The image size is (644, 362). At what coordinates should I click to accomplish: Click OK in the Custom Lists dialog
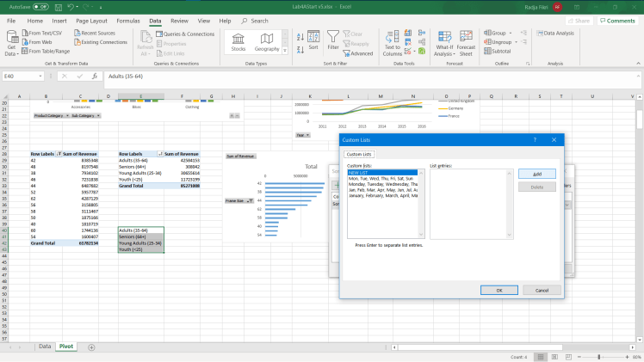pyautogui.click(x=498, y=290)
